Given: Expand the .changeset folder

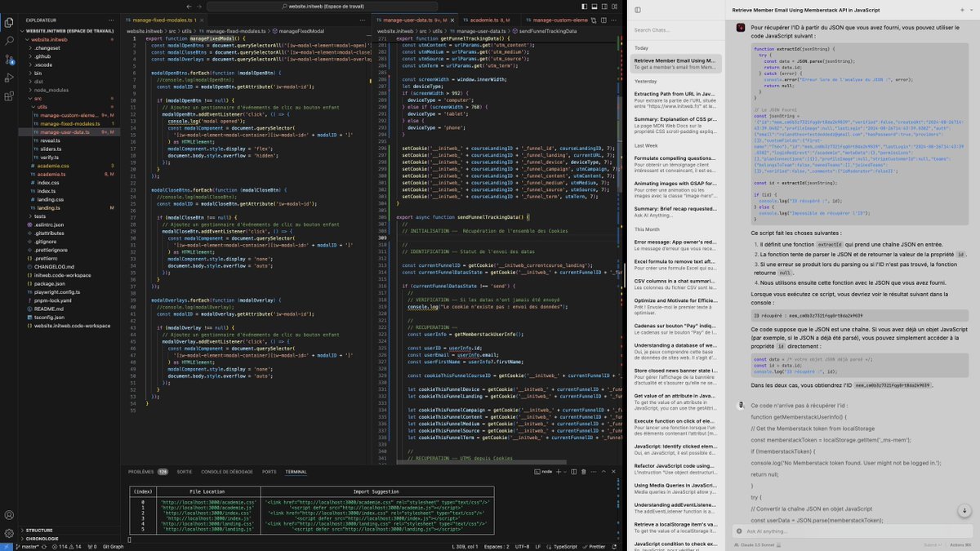Looking at the screenshot, I should click(x=47, y=47).
